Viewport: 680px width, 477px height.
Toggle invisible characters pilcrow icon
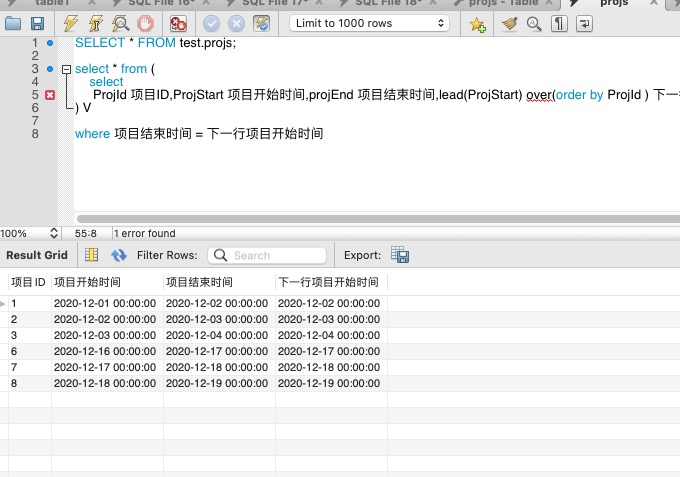click(559, 23)
